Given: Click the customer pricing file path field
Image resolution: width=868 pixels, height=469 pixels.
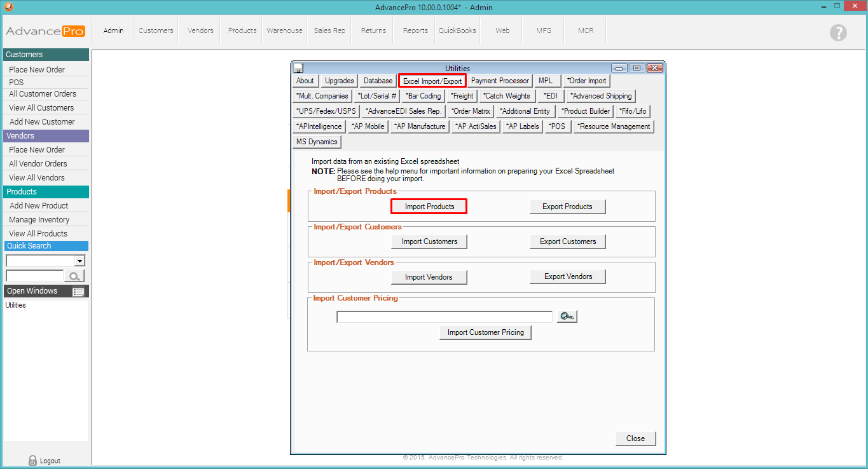Looking at the screenshot, I should [444, 316].
